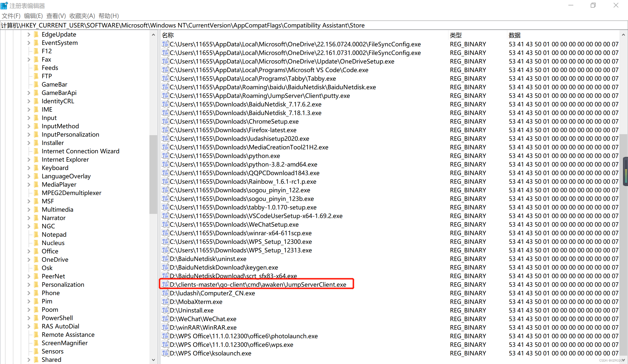The height and width of the screenshot is (364, 628).
Task: Select the WPS_Setup_12313.exe value
Action: 241,250
